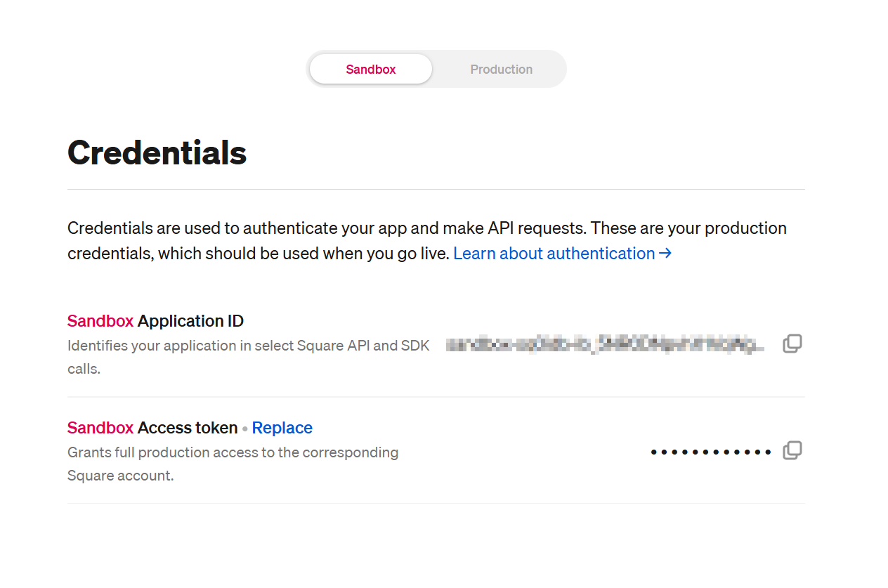The width and height of the screenshot is (888, 588).
Task: Click the divider between the two credential rows
Action: coord(436,397)
